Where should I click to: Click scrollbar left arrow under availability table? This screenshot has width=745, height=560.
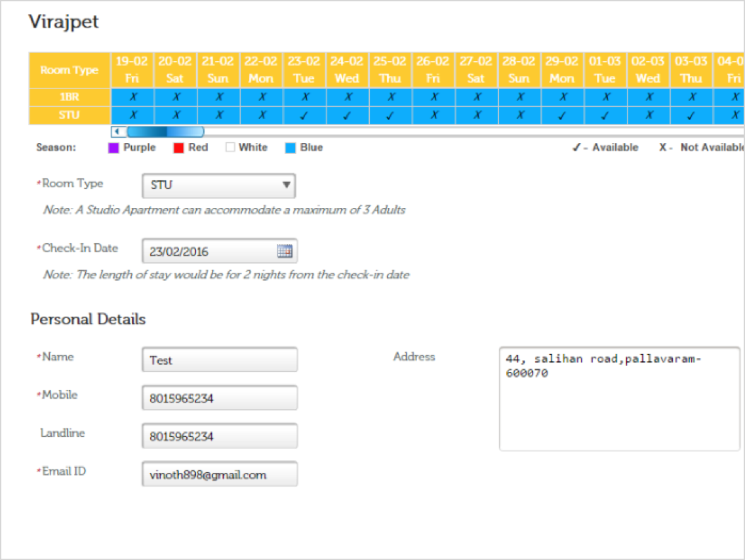(x=119, y=132)
